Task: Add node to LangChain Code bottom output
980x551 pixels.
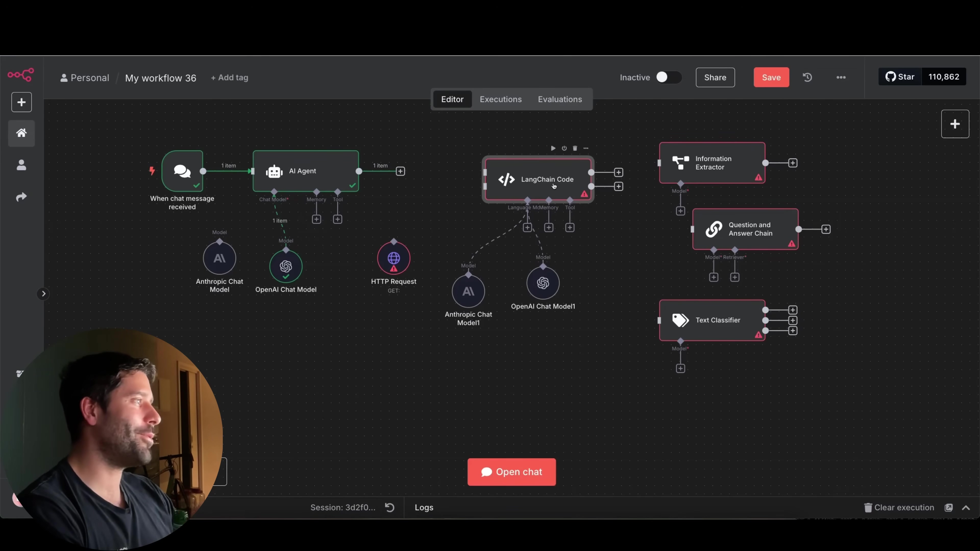Action: tap(619, 186)
